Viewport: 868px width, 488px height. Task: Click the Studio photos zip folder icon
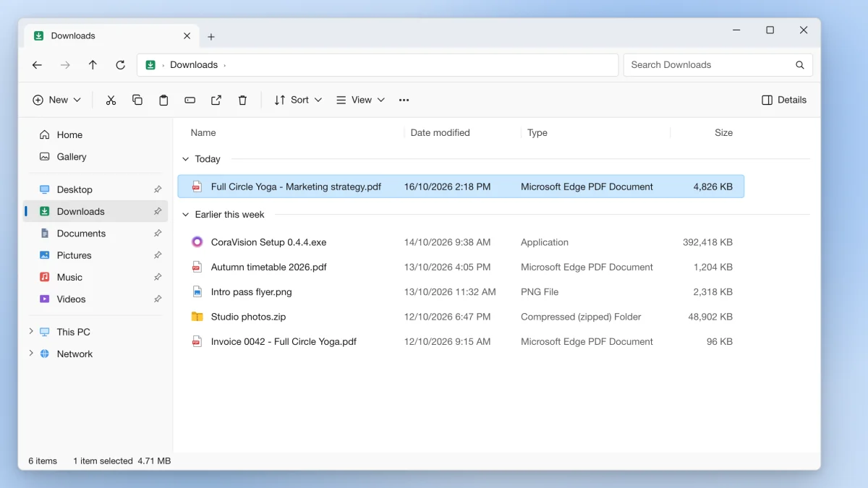197,317
